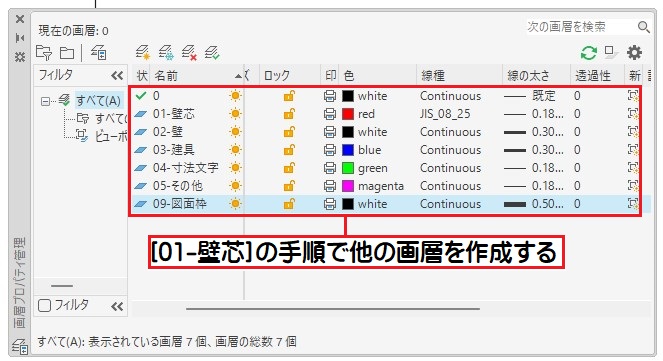The height and width of the screenshot is (361, 663).
Task: Toggle freeze sun icon for layer 0
Action: click(x=235, y=96)
